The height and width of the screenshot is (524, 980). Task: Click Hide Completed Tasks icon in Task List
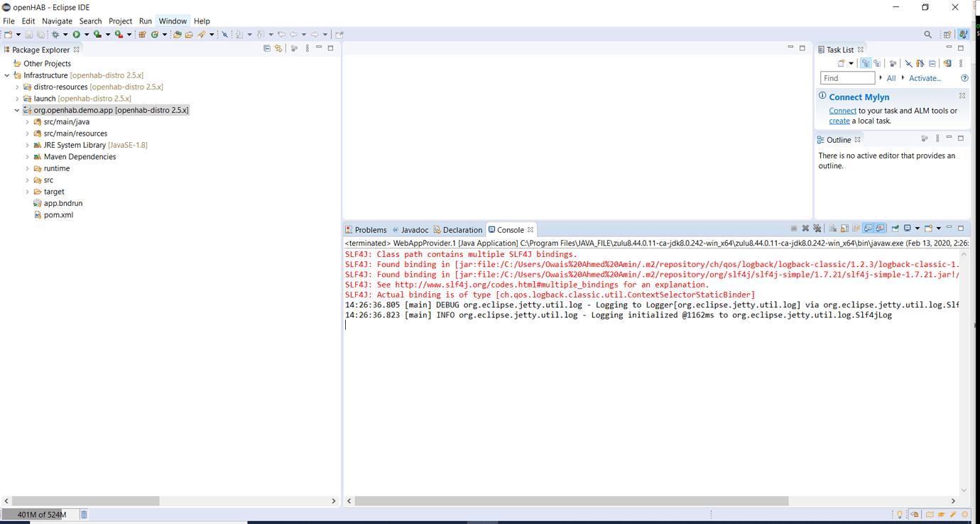tap(909, 63)
